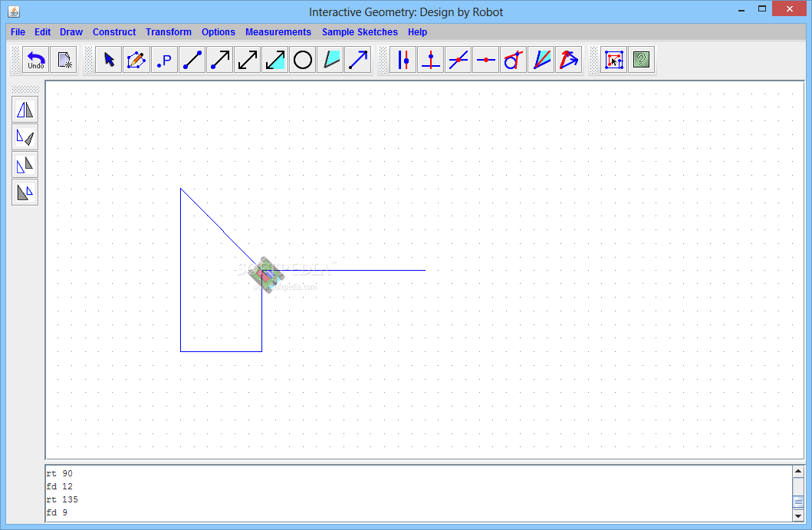Select the ray tool
The width and height of the screenshot is (812, 530).
tap(219, 60)
